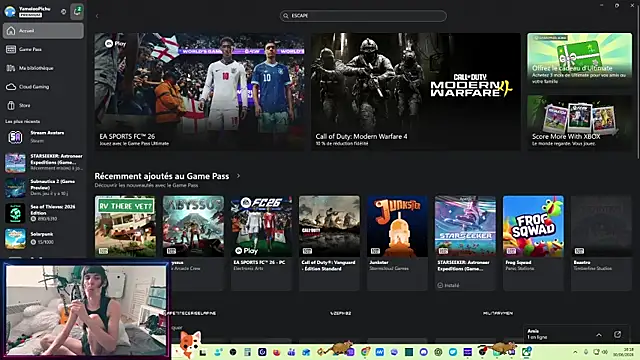Click the Subnautica 2 game icon
The width and height of the screenshot is (640, 360).
(x=15, y=188)
